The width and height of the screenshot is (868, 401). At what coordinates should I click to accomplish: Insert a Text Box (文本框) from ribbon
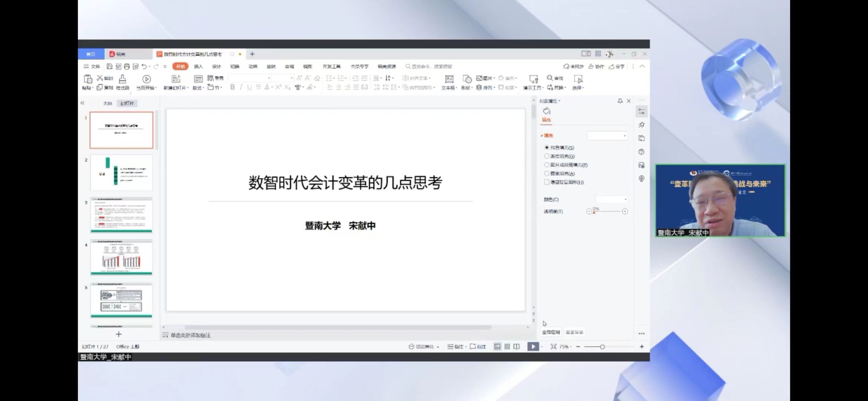click(x=449, y=79)
